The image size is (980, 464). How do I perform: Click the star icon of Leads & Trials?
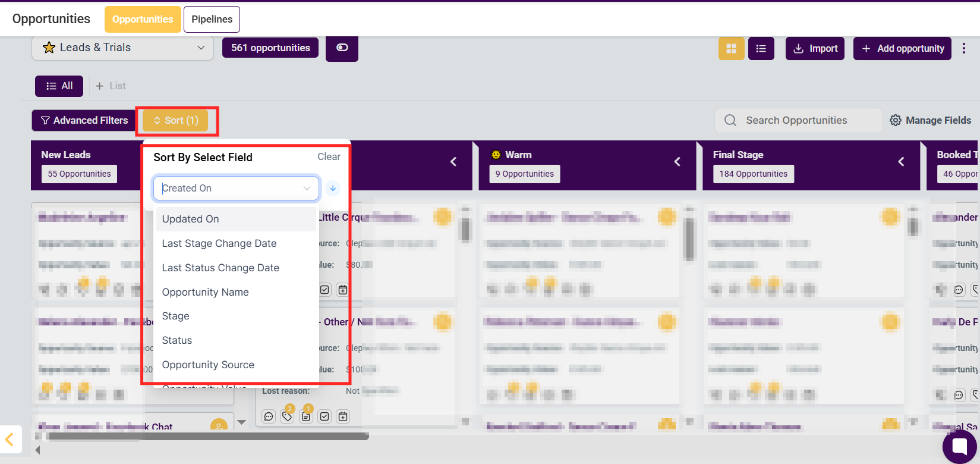pos(49,48)
